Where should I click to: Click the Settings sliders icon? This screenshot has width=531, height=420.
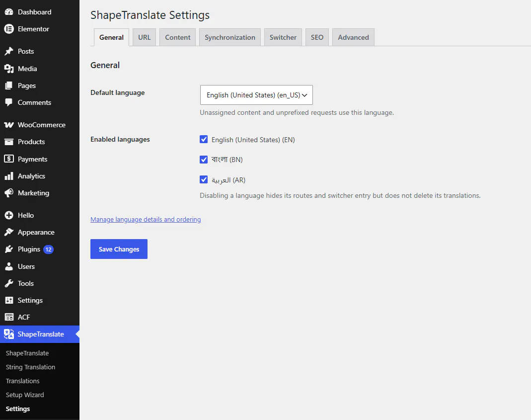coord(9,300)
